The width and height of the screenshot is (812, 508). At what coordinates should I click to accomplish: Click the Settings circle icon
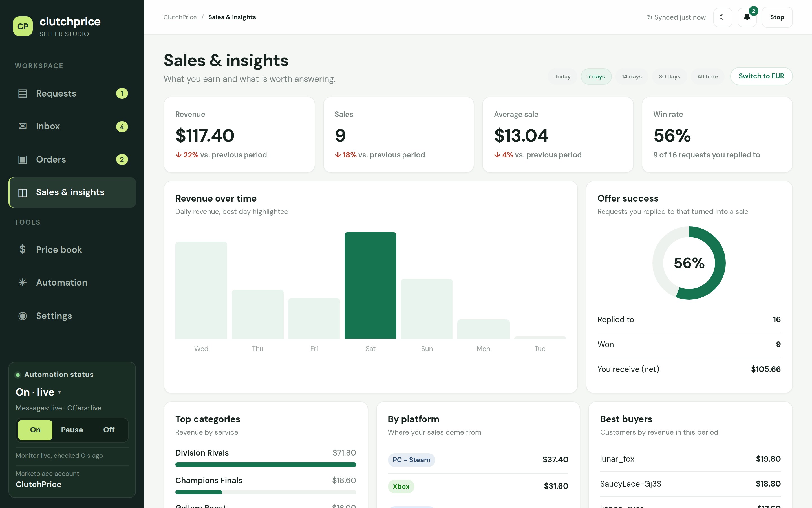click(x=23, y=316)
